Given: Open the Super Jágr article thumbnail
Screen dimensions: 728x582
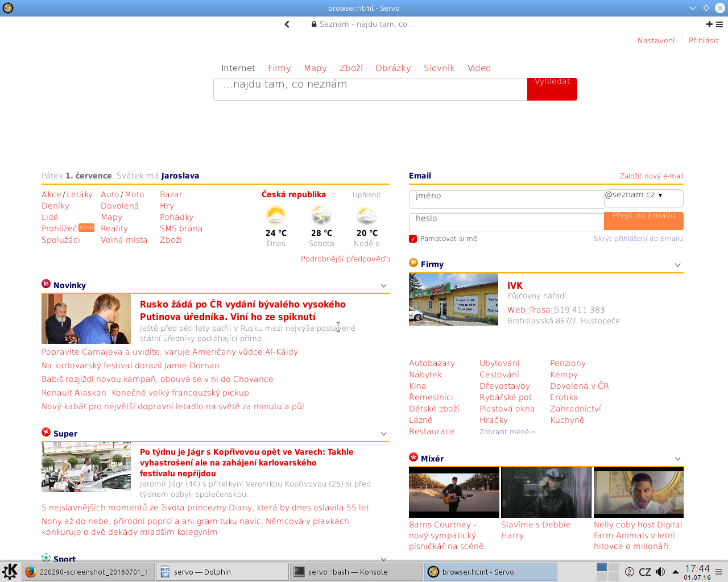Looking at the screenshot, I should coord(86,467).
